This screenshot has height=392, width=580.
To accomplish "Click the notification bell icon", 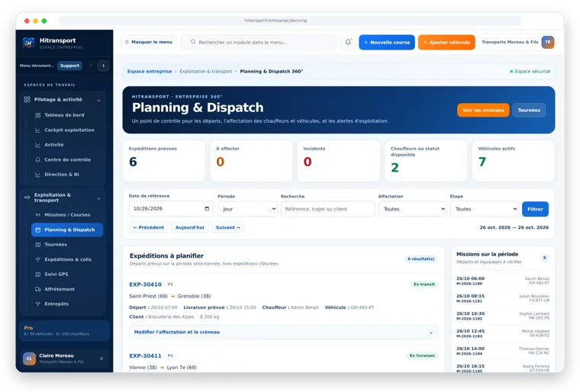I will click(348, 42).
